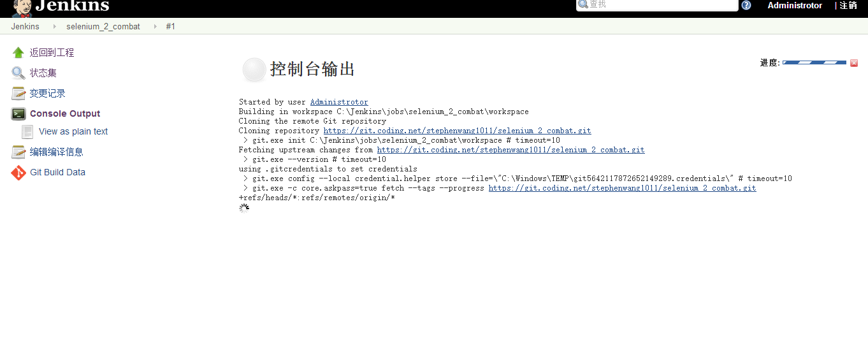Open the #1 build breadcrumb
Image resolution: width=868 pixels, height=357 pixels.
click(171, 27)
